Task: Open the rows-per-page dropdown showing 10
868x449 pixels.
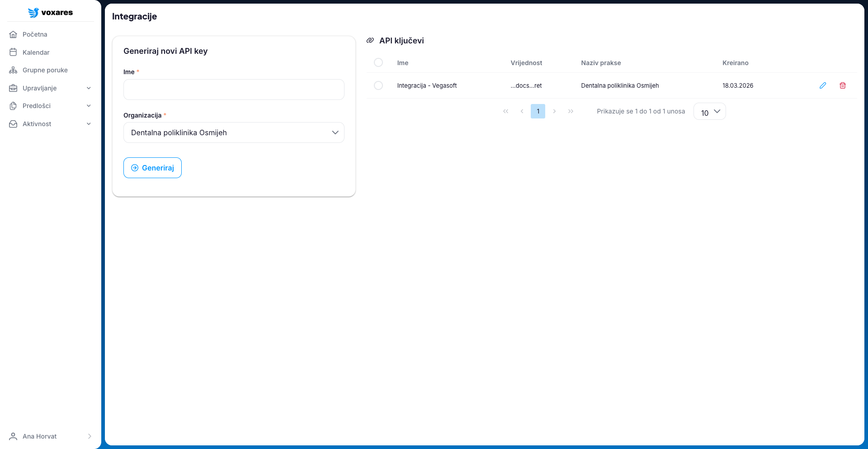Action: click(710, 112)
